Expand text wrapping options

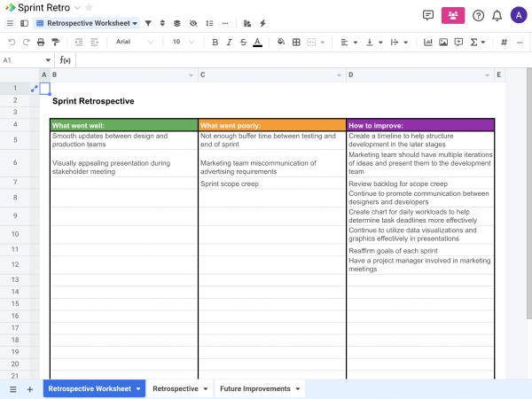405,43
